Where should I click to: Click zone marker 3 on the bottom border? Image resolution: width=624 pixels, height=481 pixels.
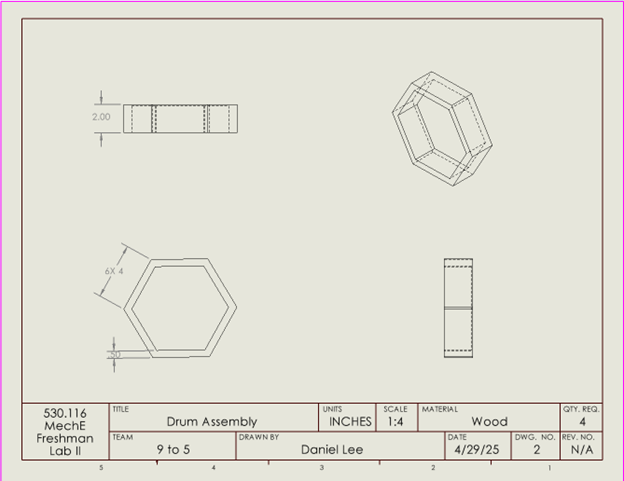[322, 468]
